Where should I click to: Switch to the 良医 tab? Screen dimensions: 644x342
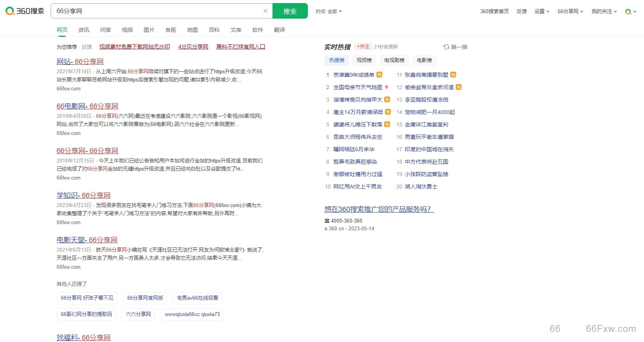171,30
